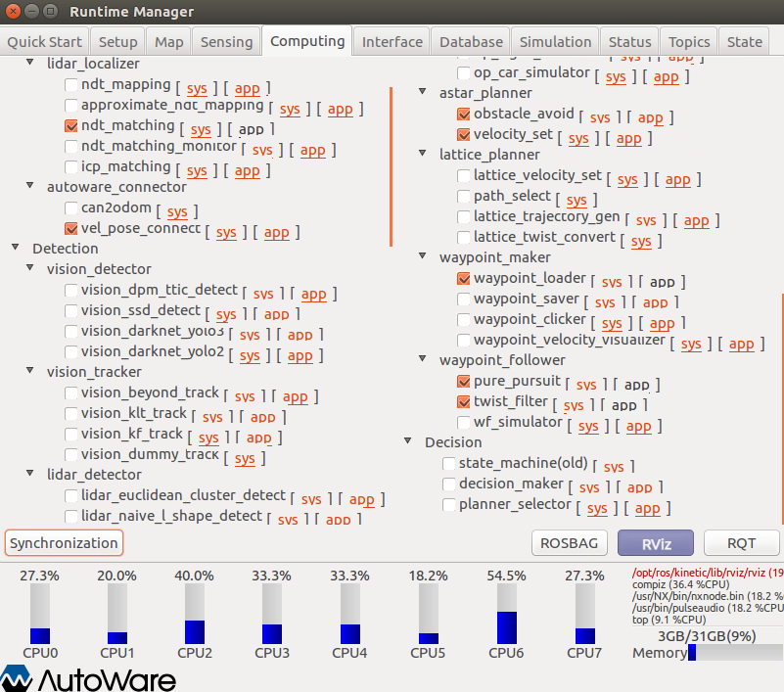Click the AutoWare logo
The width and height of the screenshot is (784, 692).
88,678
